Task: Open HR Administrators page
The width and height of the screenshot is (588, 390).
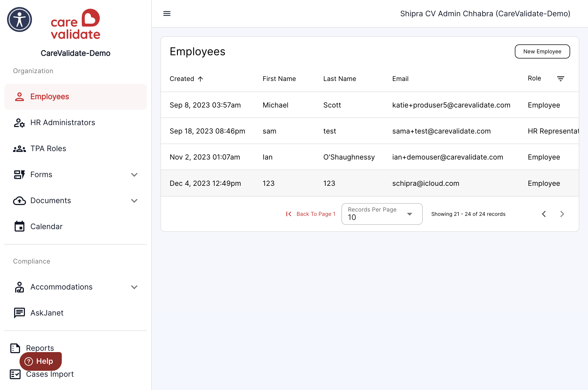Action: pos(76,123)
